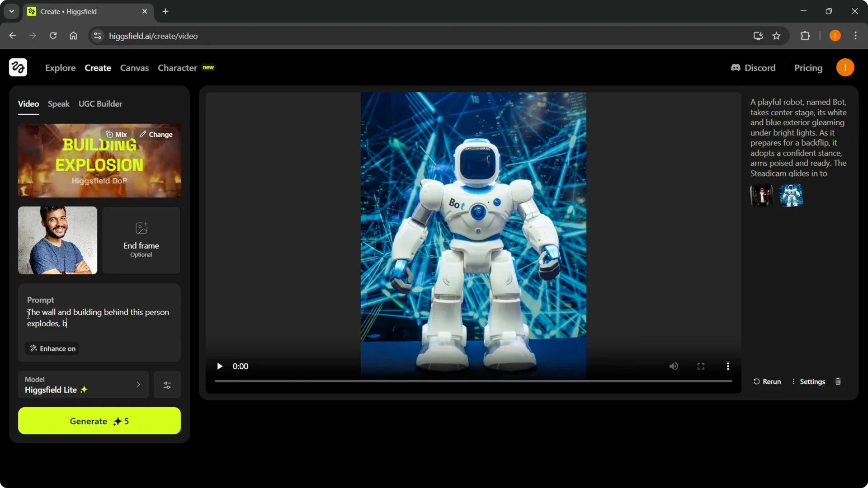Open the Higgsfield home logo
Image resolution: width=868 pixels, height=488 pixels.
click(18, 67)
